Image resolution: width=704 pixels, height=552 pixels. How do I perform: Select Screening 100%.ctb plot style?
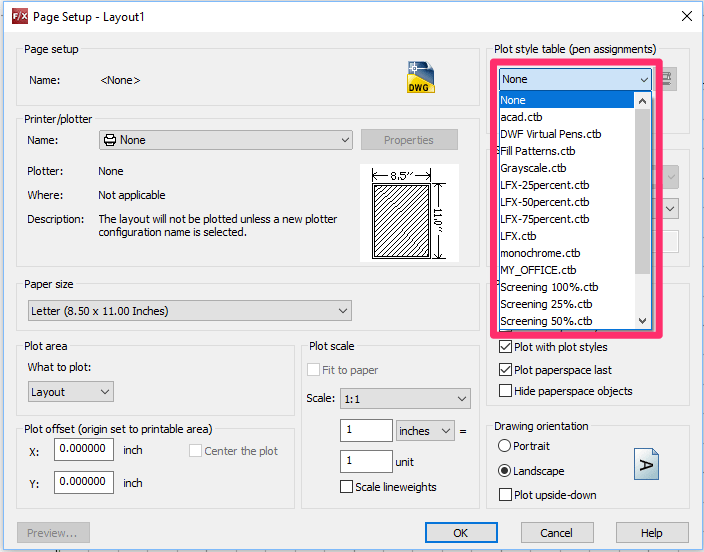[567, 287]
